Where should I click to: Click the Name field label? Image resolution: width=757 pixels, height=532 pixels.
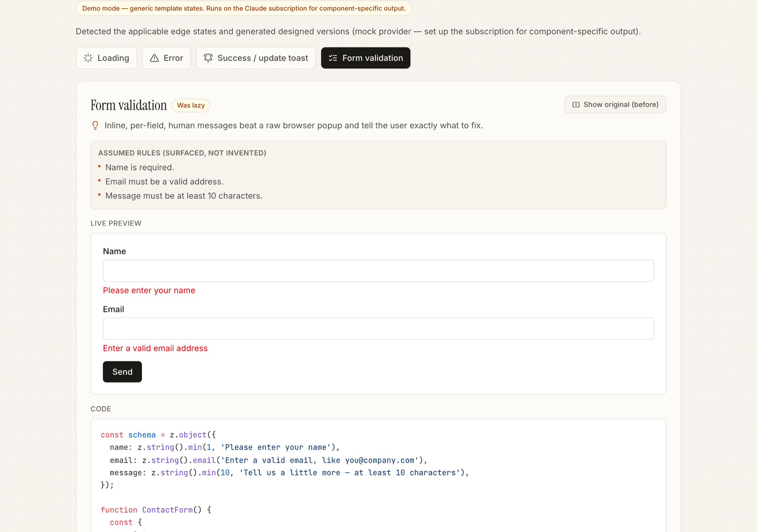coord(114,251)
